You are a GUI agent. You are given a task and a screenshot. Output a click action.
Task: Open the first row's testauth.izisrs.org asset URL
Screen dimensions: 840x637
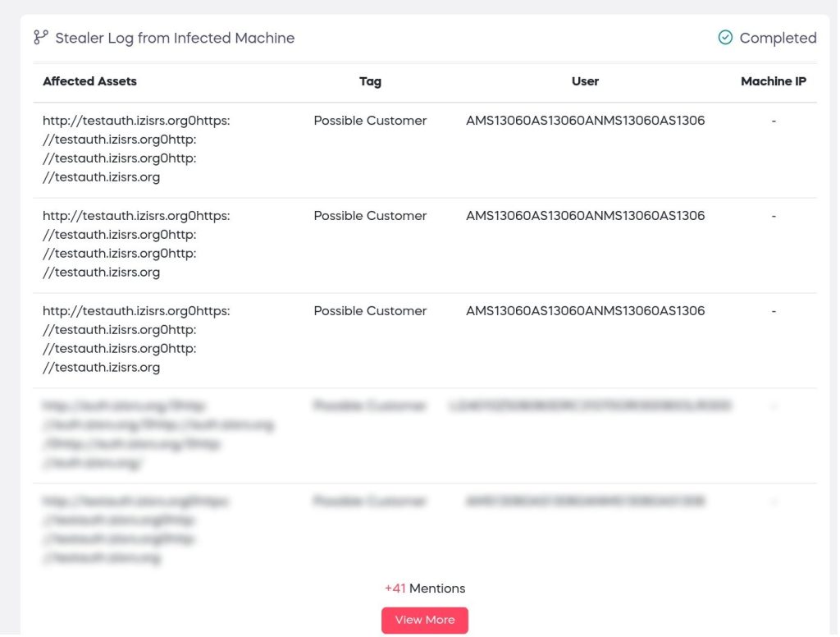pyautogui.click(x=136, y=149)
